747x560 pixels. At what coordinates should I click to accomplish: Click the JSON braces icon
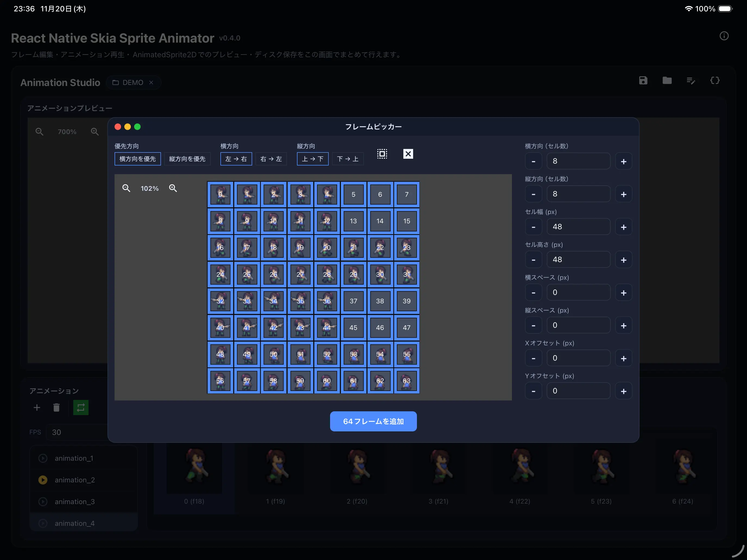(715, 81)
